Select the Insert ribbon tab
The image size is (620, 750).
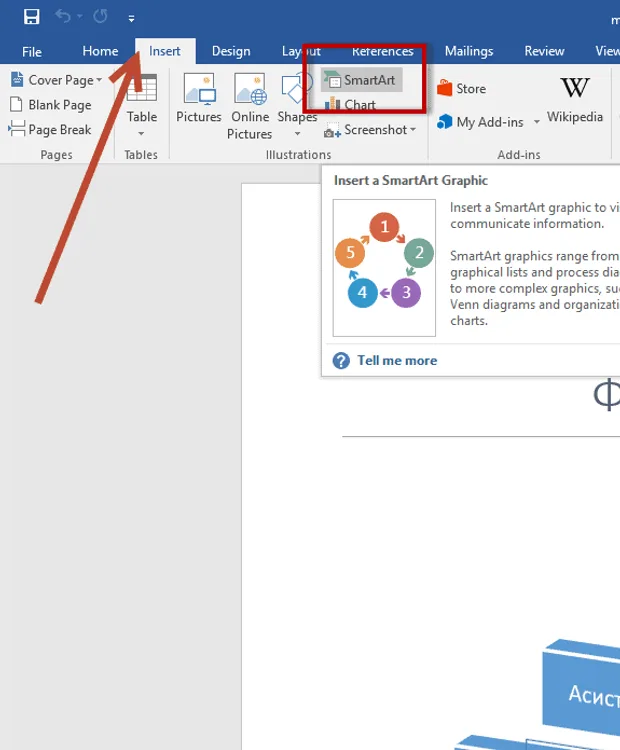pyautogui.click(x=165, y=51)
